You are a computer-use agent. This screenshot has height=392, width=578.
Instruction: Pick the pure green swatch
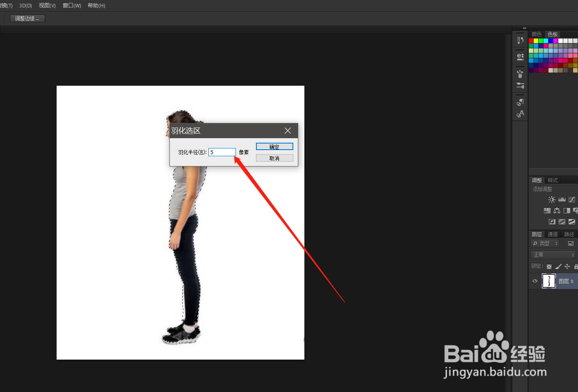tap(541, 41)
